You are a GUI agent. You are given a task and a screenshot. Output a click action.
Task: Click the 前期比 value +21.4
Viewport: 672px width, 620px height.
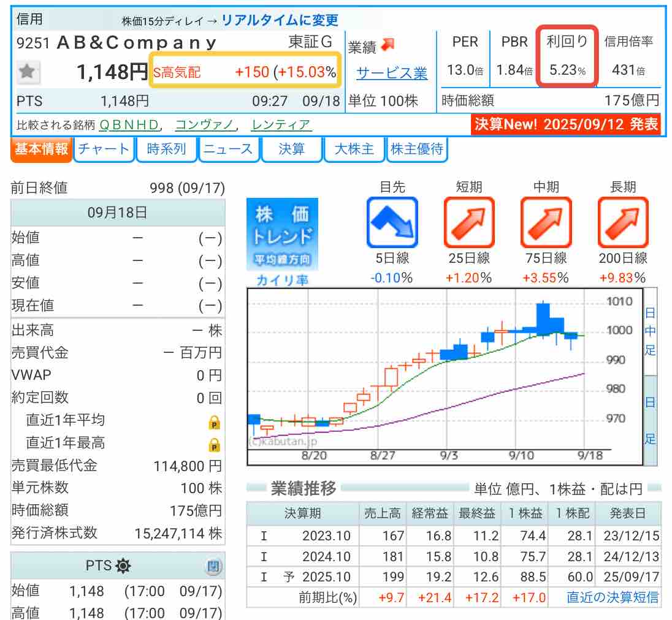click(x=435, y=597)
